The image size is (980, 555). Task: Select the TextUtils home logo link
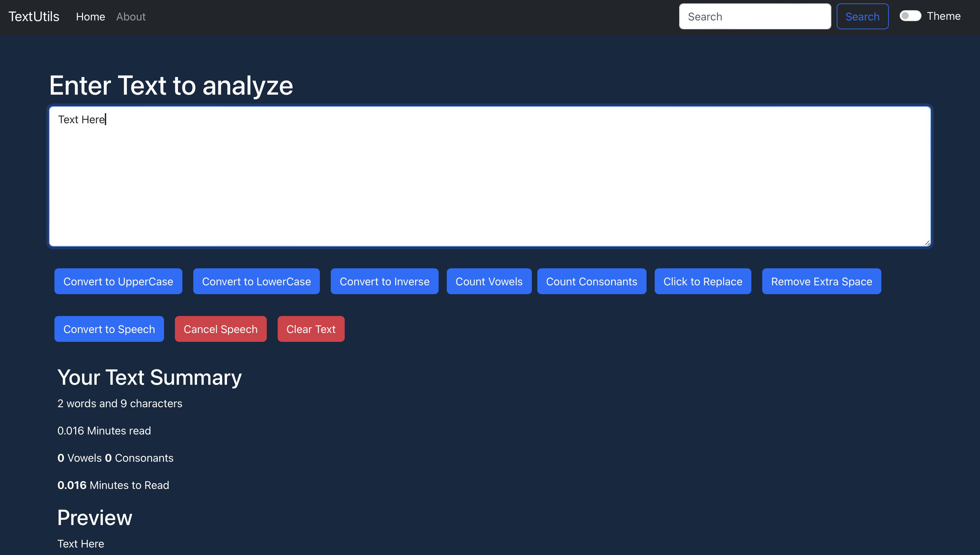pos(34,17)
